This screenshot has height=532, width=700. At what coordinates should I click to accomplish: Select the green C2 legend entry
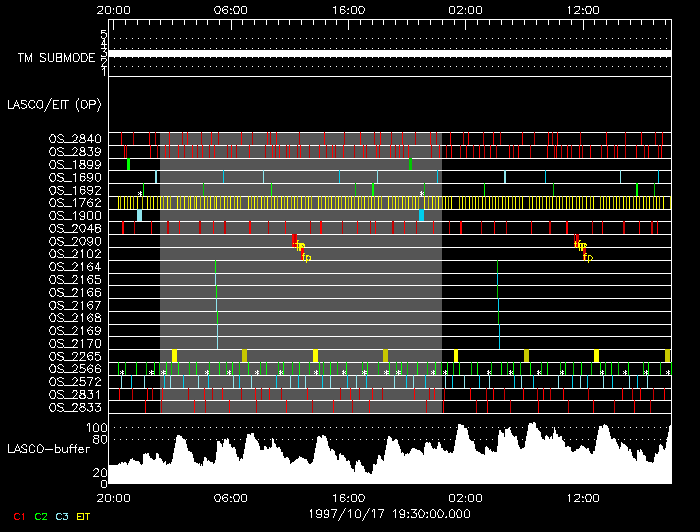pos(41,516)
